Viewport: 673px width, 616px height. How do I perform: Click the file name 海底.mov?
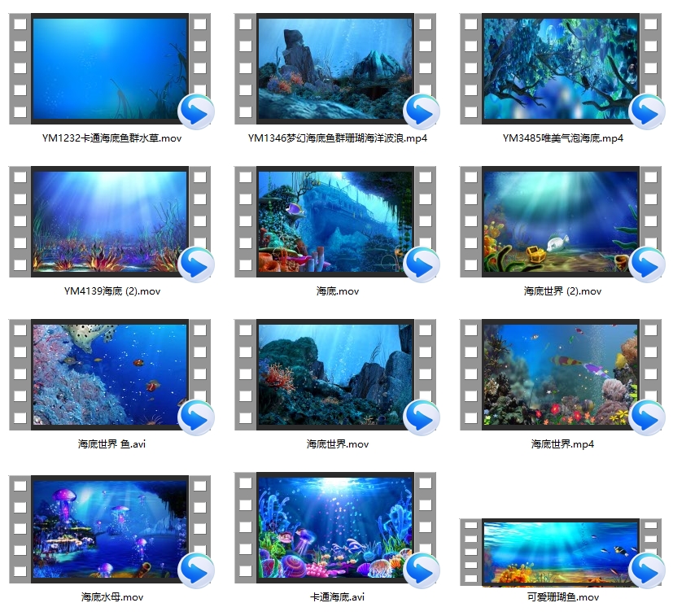(x=338, y=291)
